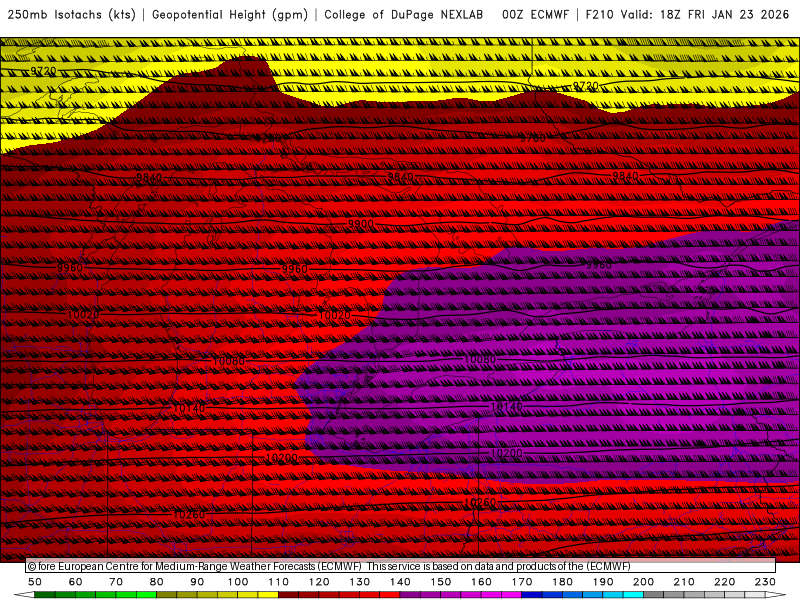Click the 9900 height contour label
The image size is (800, 600).
(361, 224)
